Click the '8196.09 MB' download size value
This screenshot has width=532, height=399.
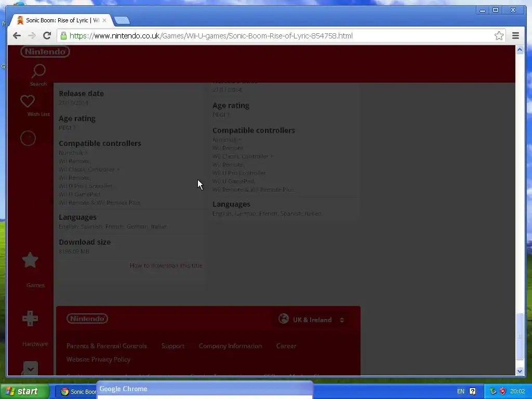74,251
